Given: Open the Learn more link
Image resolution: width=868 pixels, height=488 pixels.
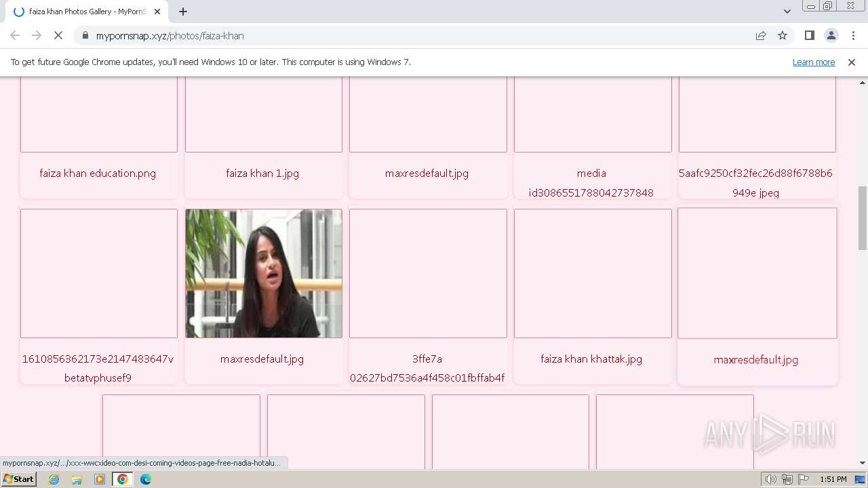Looking at the screenshot, I should 814,62.
